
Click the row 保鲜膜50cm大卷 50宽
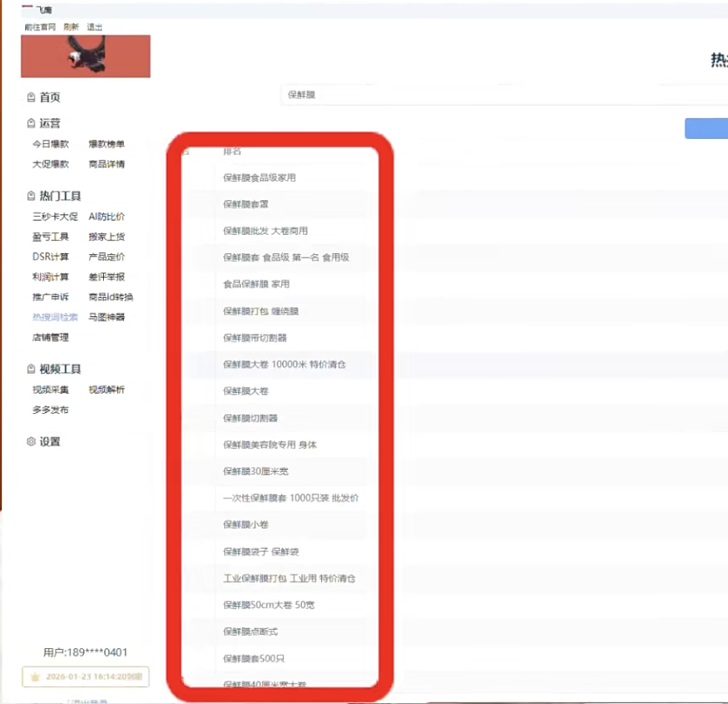pos(269,605)
